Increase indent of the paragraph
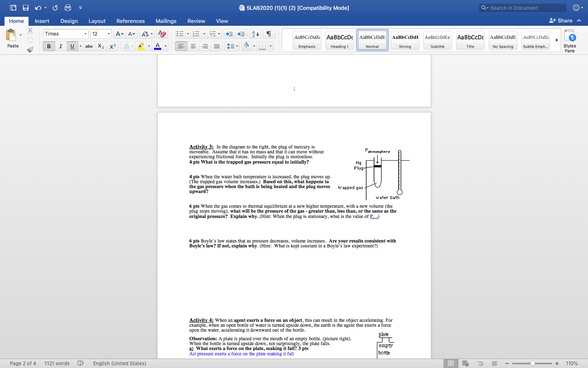This screenshot has width=588, height=368. [241, 34]
